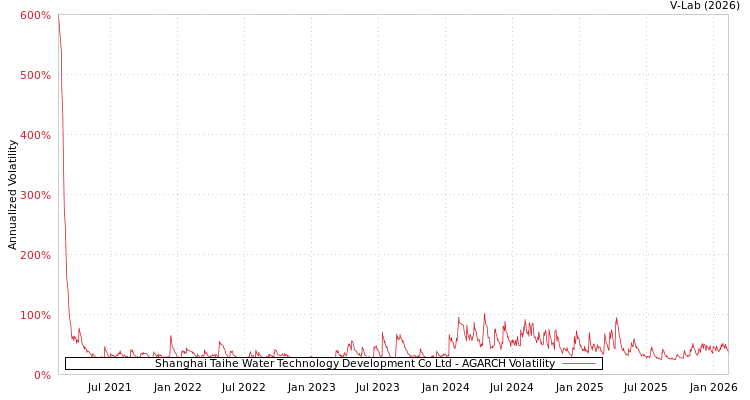The width and height of the screenshot is (750, 400).
Task: Click the red line sample in legend
Action: (579, 364)
